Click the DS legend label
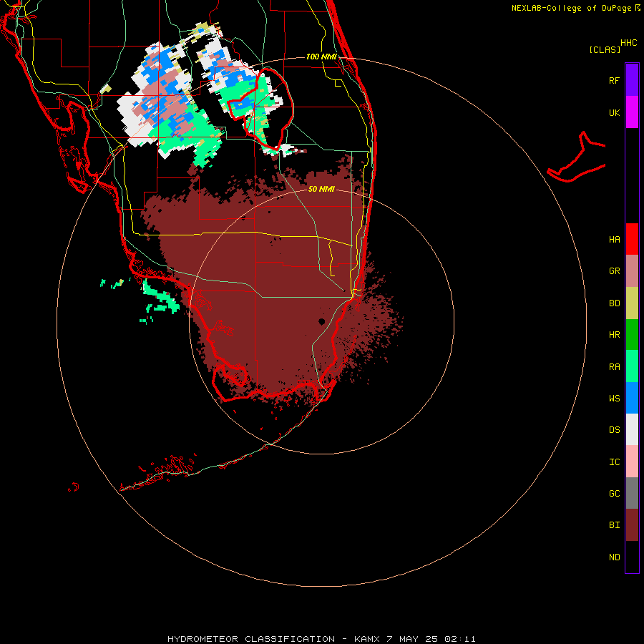Screen dimensions: 644x644 tap(614, 430)
